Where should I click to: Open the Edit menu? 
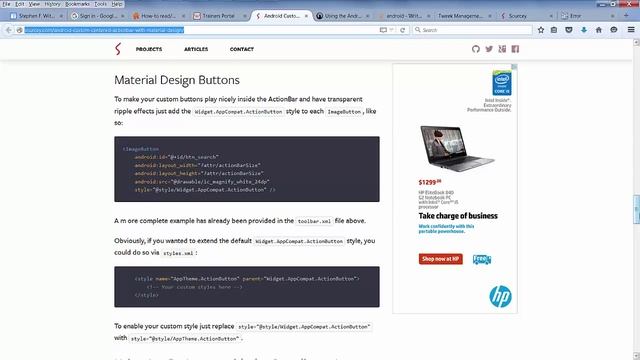[20, 4]
